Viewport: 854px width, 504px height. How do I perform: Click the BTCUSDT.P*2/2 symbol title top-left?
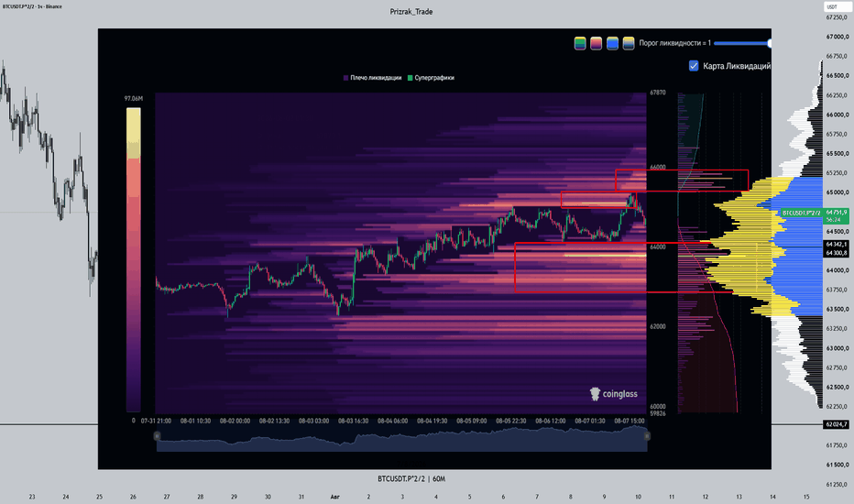[x=32, y=6]
